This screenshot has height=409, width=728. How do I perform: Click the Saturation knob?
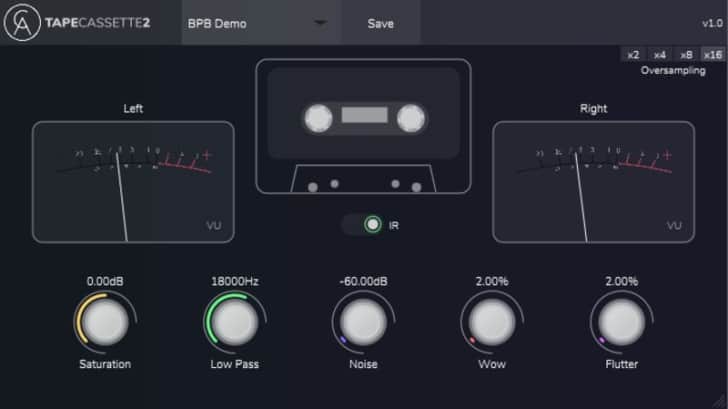click(x=105, y=322)
